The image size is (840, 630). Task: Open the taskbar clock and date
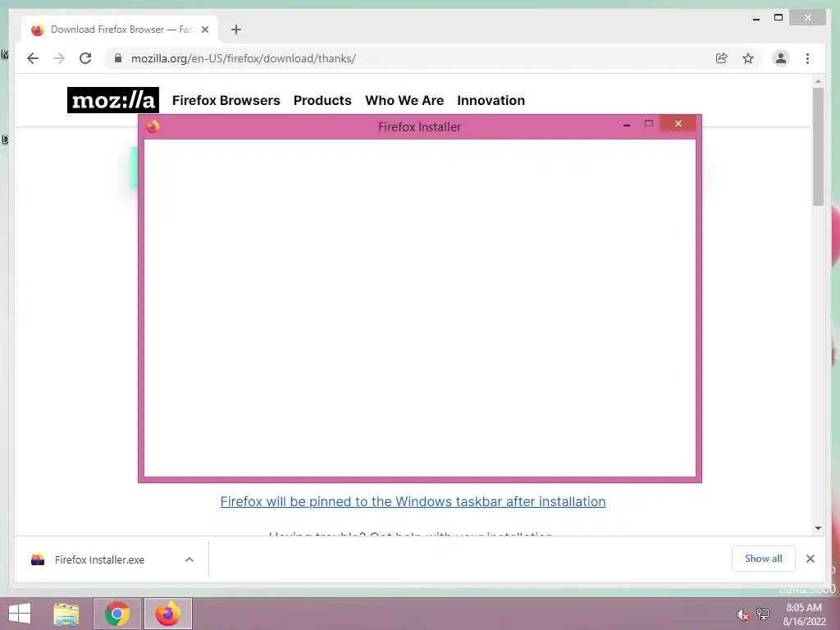(804, 614)
